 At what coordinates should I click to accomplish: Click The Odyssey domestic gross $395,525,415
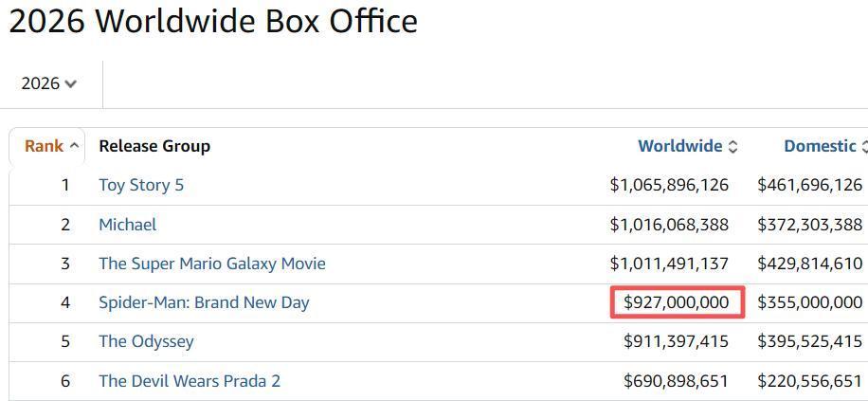[809, 341]
